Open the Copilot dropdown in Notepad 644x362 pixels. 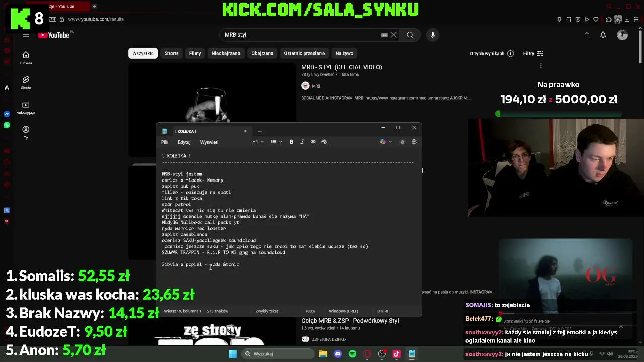point(386,142)
